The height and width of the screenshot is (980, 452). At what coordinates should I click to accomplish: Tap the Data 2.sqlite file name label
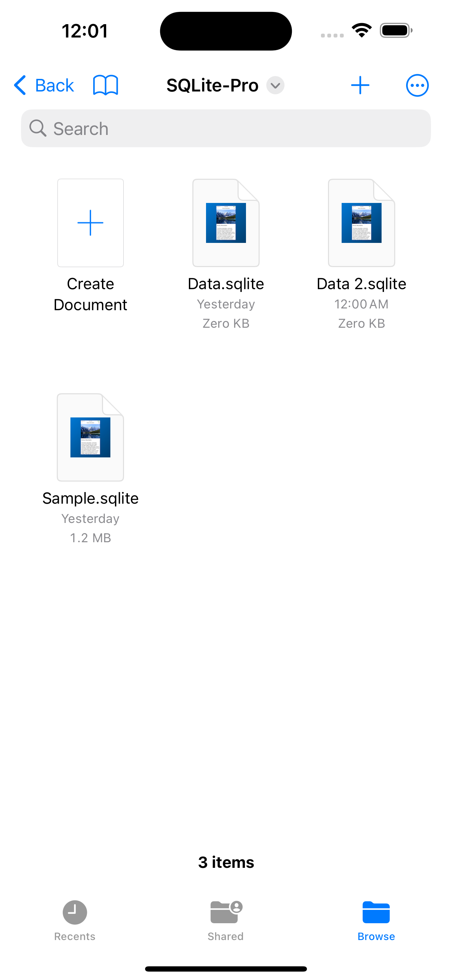point(362,284)
